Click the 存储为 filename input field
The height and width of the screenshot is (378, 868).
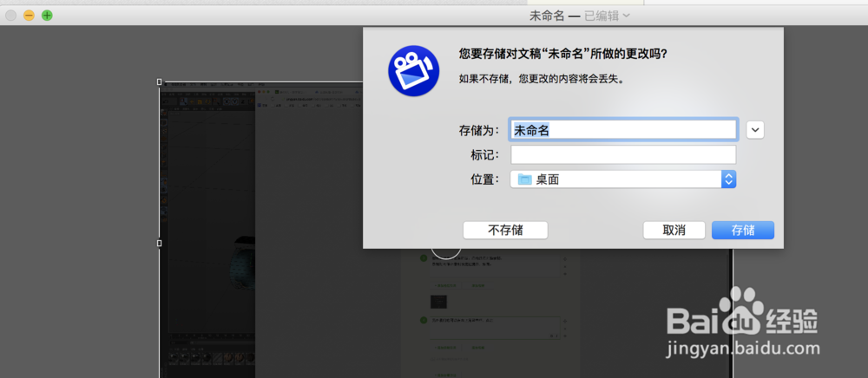point(623,130)
